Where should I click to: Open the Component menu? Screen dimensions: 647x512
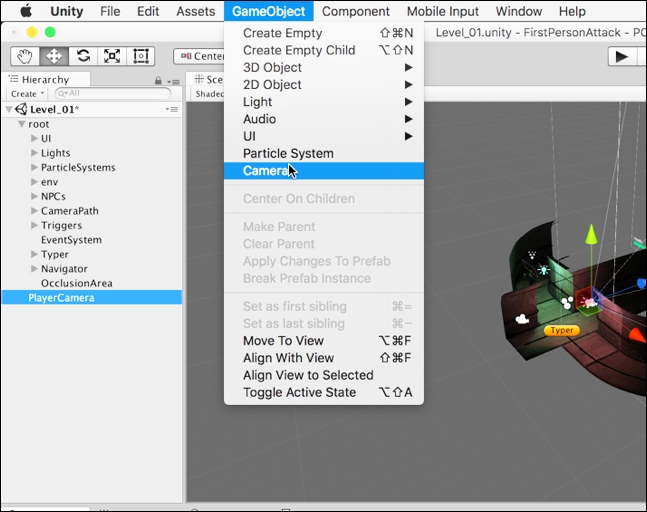[x=356, y=11]
